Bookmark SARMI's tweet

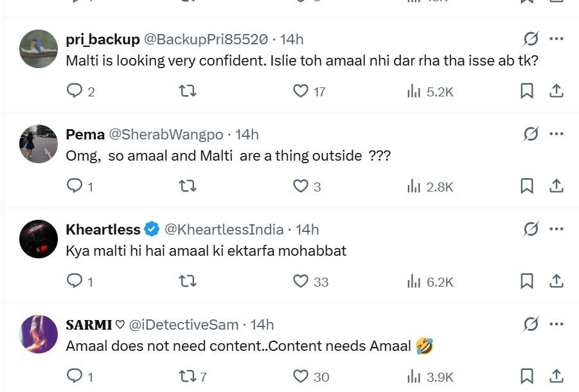point(527,377)
